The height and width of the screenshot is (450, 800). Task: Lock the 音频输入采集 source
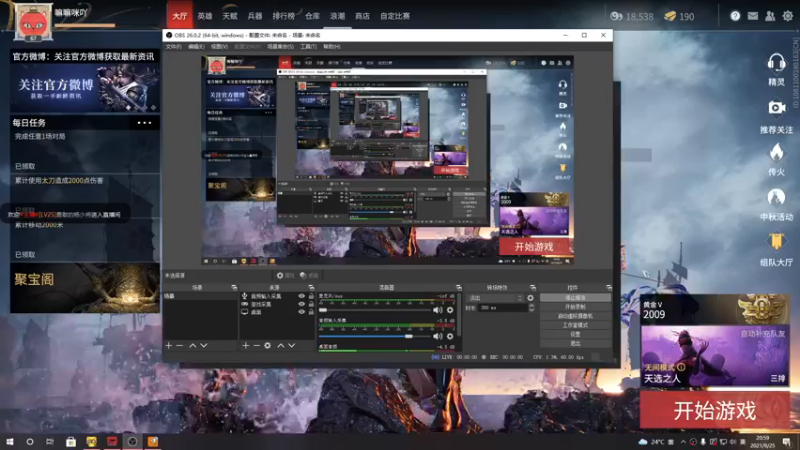(311, 296)
